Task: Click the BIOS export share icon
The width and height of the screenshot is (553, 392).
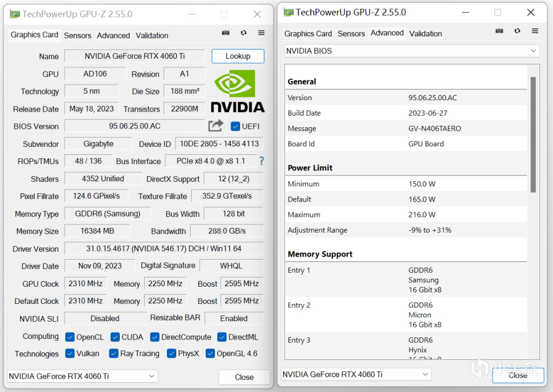Action: [216, 126]
